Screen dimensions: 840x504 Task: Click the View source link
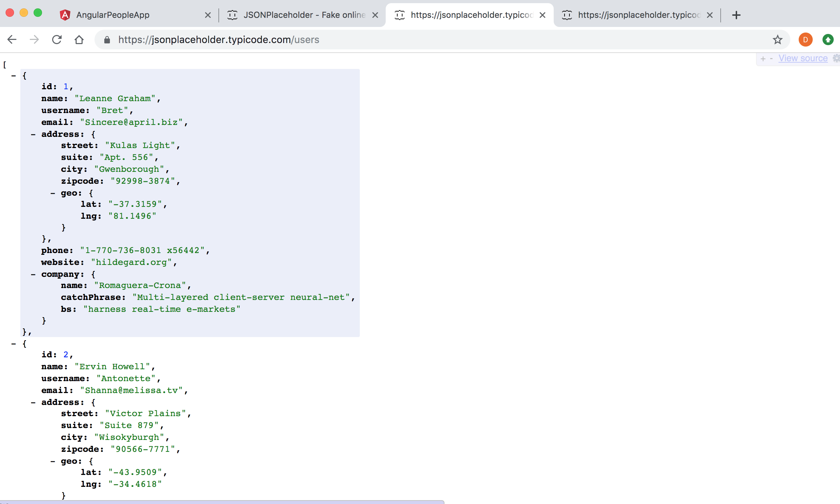click(803, 58)
